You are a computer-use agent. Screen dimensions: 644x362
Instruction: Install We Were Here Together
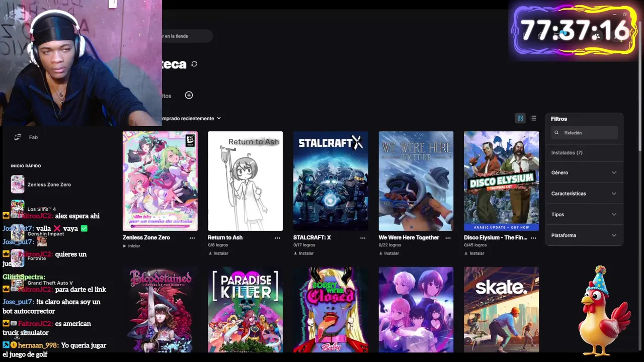pyautogui.click(x=389, y=253)
